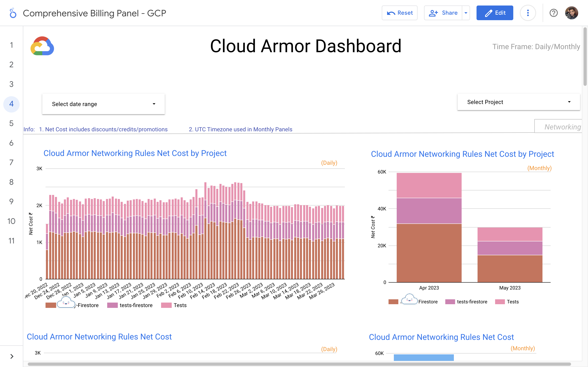Screen dimensions: 588x367
Task: Go to page 7 in navigation
Action: coord(11,162)
